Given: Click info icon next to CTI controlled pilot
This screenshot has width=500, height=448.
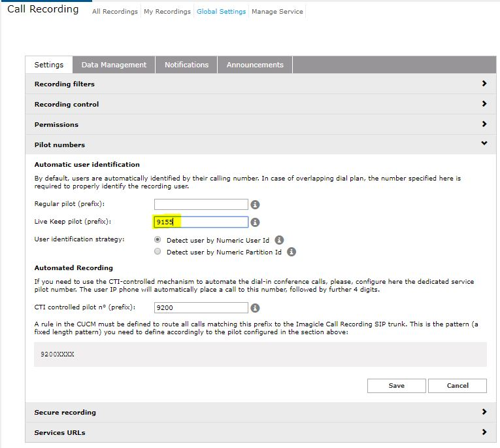Looking at the screenshot, I should coord(256,307).
